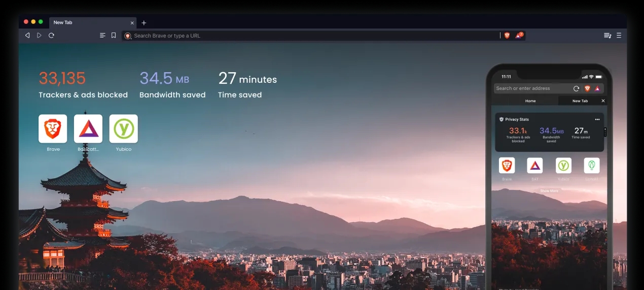Bookmark this page with the bookmark icon

point(114,36)
